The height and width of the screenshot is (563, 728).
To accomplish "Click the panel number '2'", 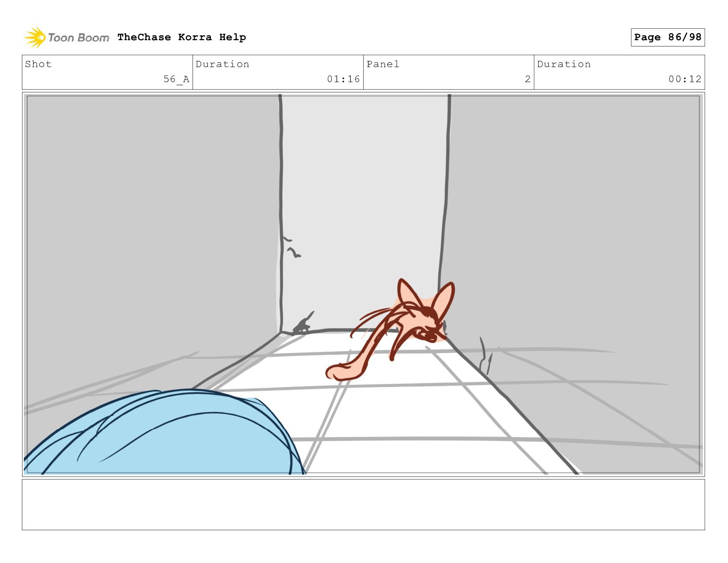I will click(528, 79).
